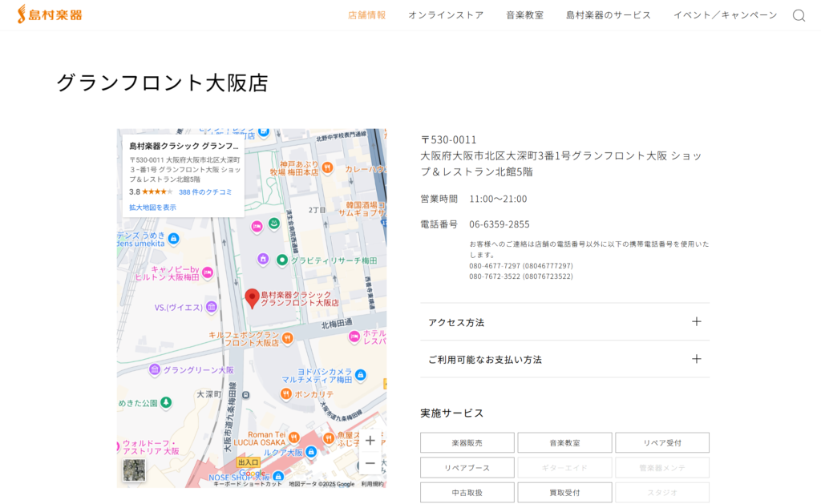Click the Roman Tei restaurant marker
Screen dimensions: 821x504
[293, 437]
